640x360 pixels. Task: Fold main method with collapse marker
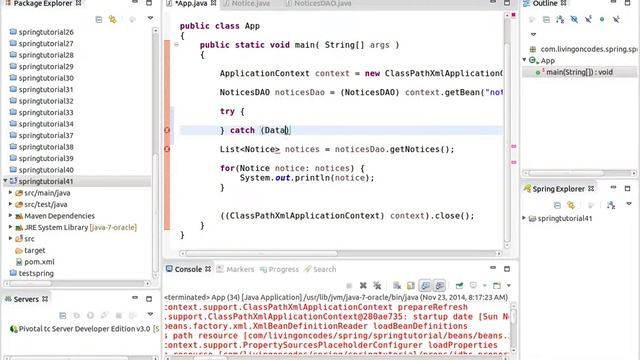176,44
